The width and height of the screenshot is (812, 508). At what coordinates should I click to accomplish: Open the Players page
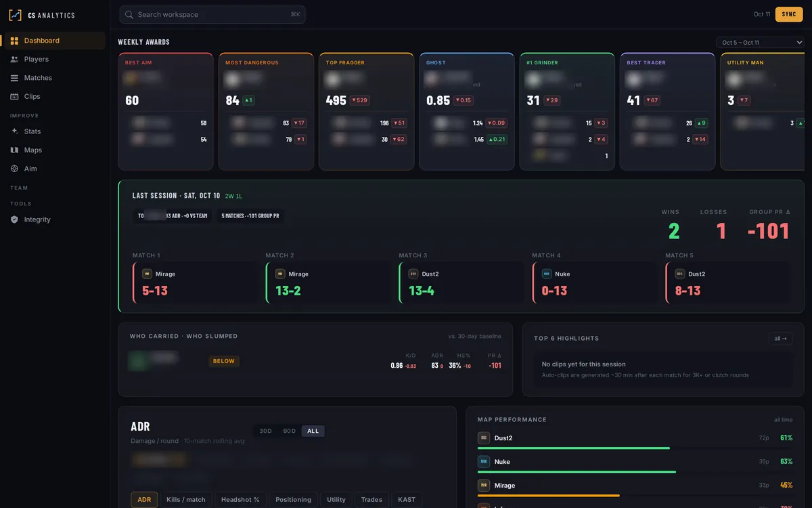[55, 59]
